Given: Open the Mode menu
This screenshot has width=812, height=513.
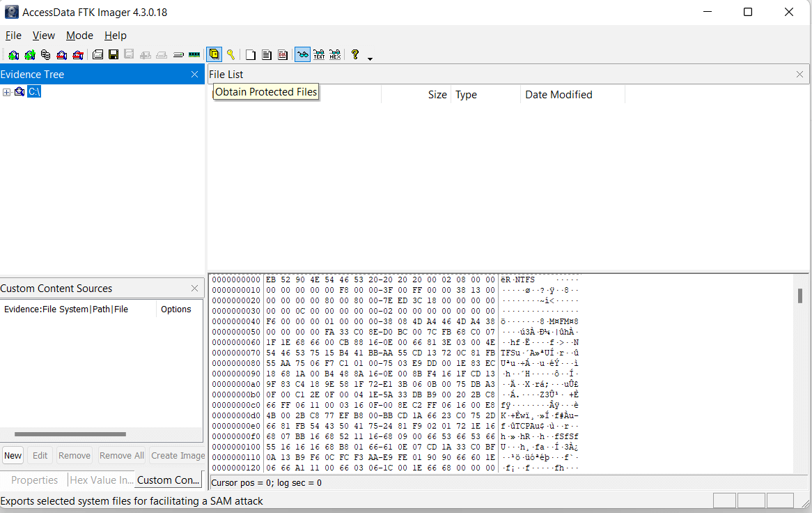Looking at the screenshot, I should pos(80,36).
